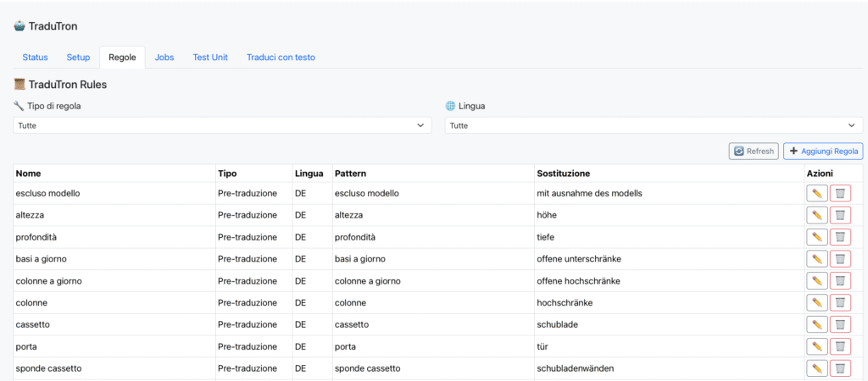Delete the 'colonne a giorno' rule
Image resolution: width=868 pixels, height=381 pixels.
coord(840,281)
